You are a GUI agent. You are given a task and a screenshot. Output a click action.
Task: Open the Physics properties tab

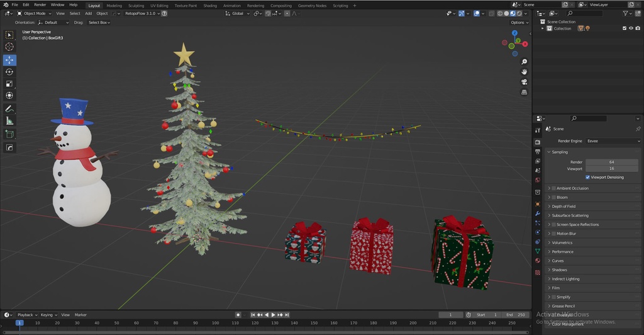pos(538,232)
